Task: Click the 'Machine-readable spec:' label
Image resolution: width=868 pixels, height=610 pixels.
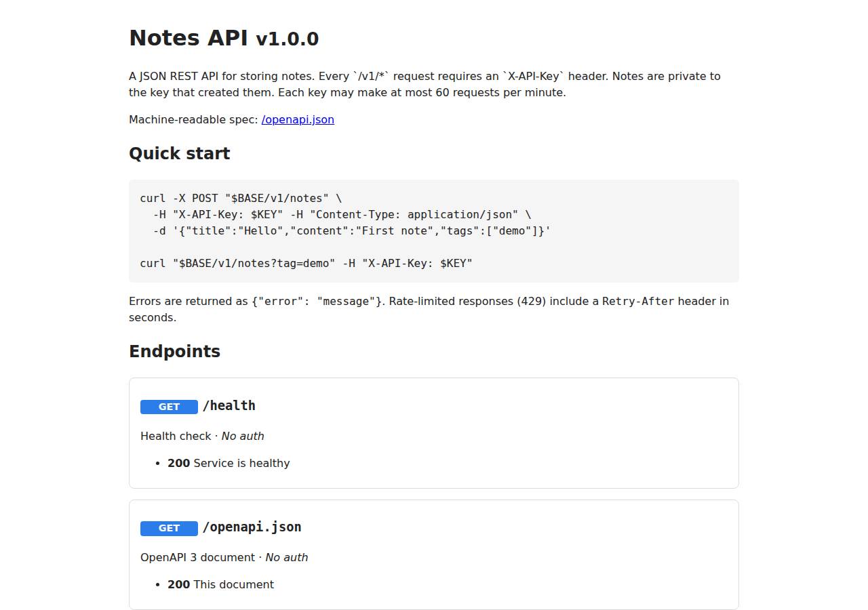Action: tap(194, 119)
